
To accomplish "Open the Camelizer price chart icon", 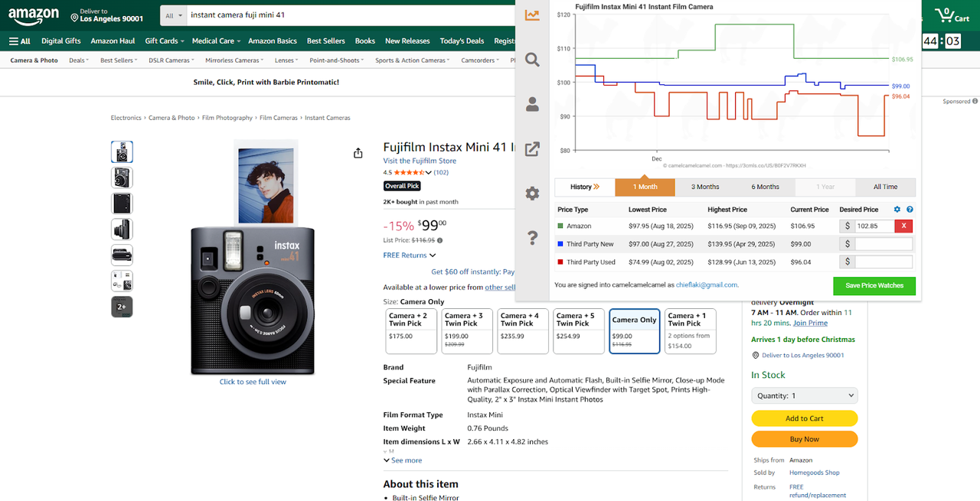I will click(x=532, y=15).
